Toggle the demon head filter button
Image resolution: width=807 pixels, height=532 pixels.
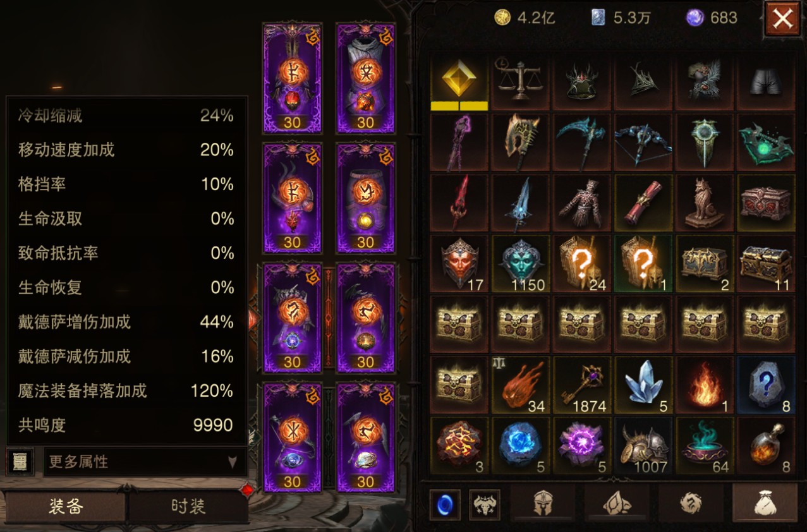pyautogui.click(x=485, y=504)
